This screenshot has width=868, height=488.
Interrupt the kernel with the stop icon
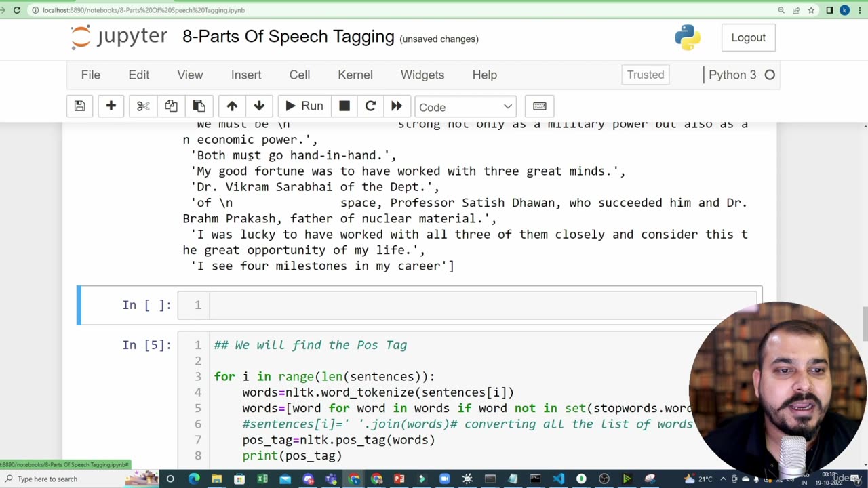[x=344, y=106]
